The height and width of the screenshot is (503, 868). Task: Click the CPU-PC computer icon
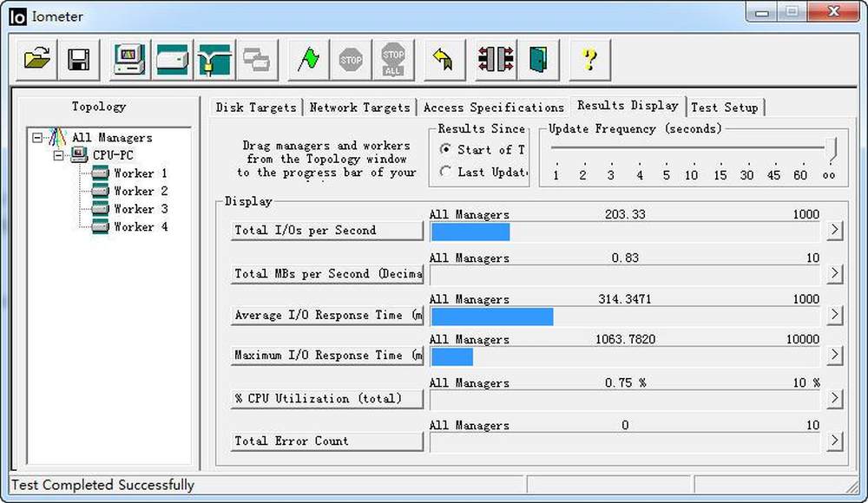pyautogui.click(x=79, y=155)
